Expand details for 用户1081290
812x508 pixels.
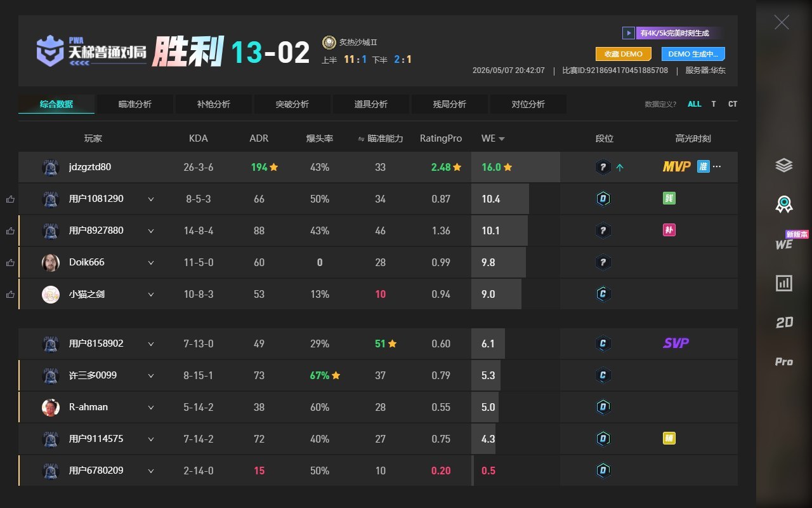tap(151, 199)
